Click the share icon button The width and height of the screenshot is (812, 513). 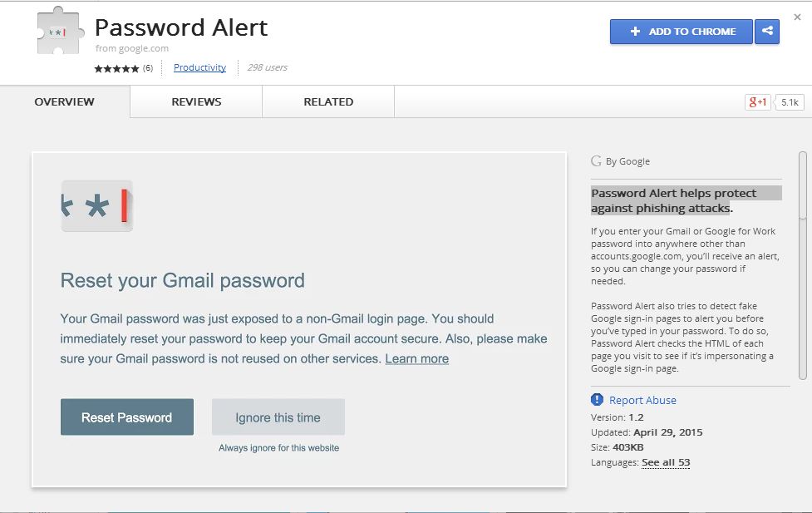(767, 31)
